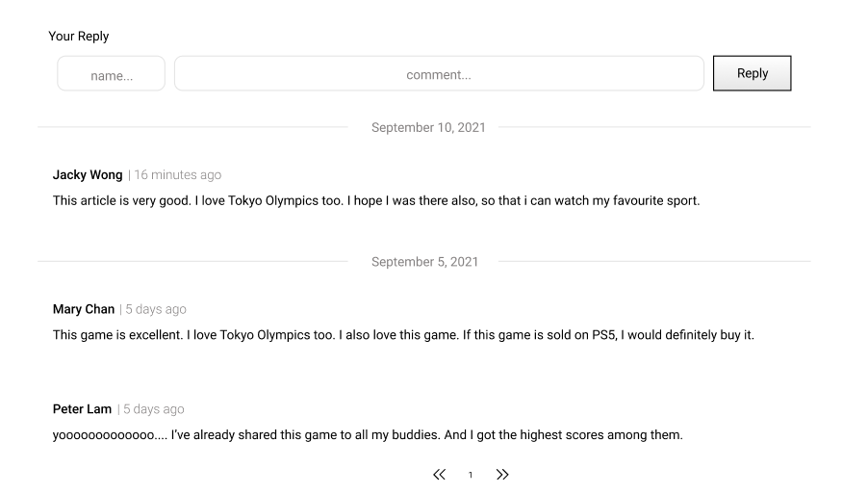Click the September 10, 2021 date separator

[428, 127]
